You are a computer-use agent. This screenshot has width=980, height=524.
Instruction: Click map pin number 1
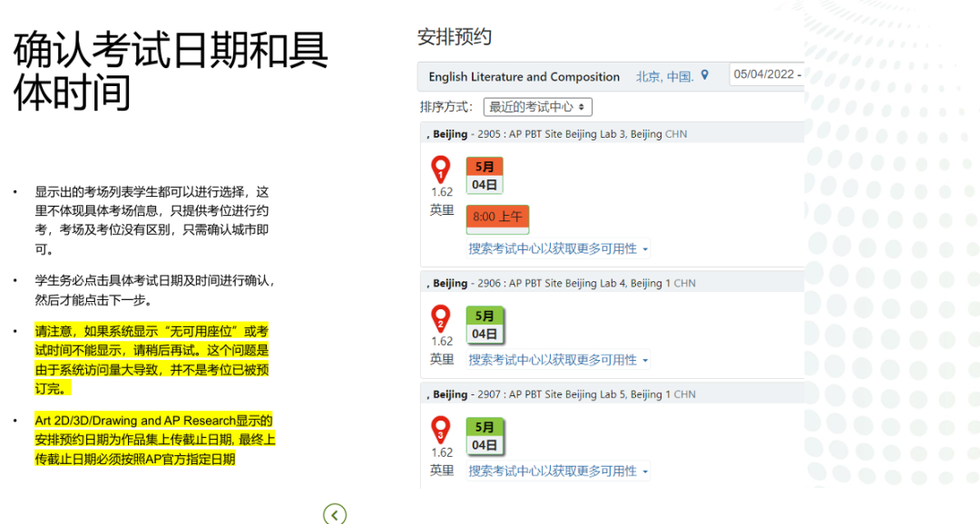click(x=441, y=170)
